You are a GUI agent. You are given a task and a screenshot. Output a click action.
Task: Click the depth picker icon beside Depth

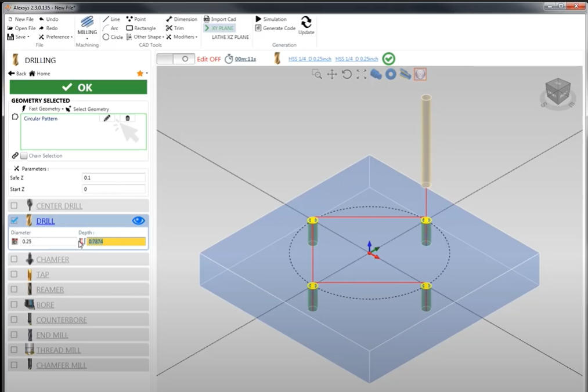click(x=82, y=242)
